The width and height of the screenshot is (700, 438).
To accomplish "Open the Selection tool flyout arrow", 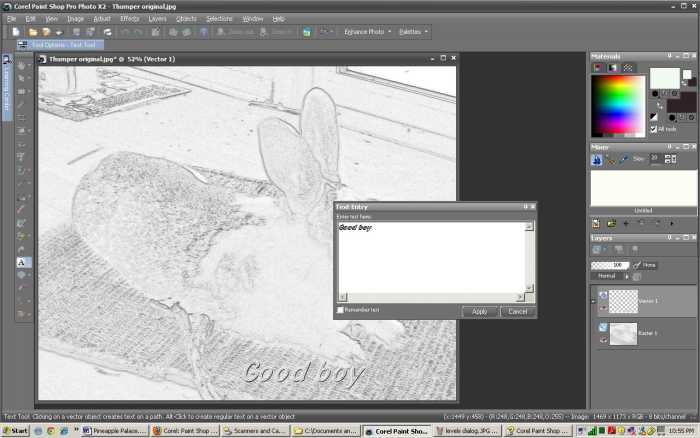I will coord(29,91).
